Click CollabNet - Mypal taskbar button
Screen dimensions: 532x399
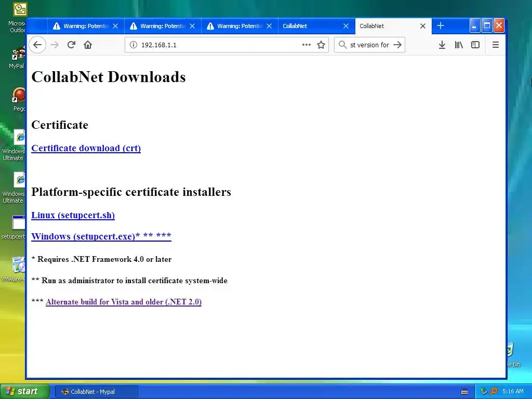click(96, 392)
